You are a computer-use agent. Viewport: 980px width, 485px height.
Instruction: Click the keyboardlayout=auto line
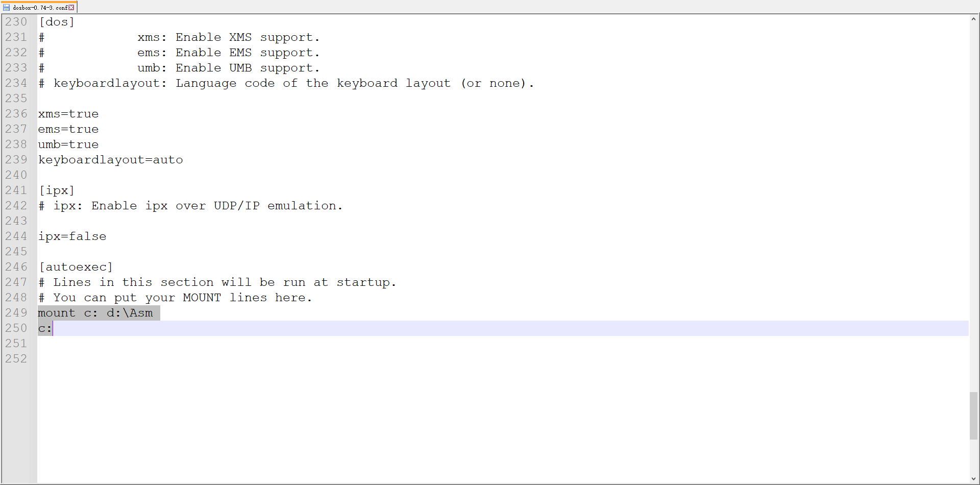[111, 160]
